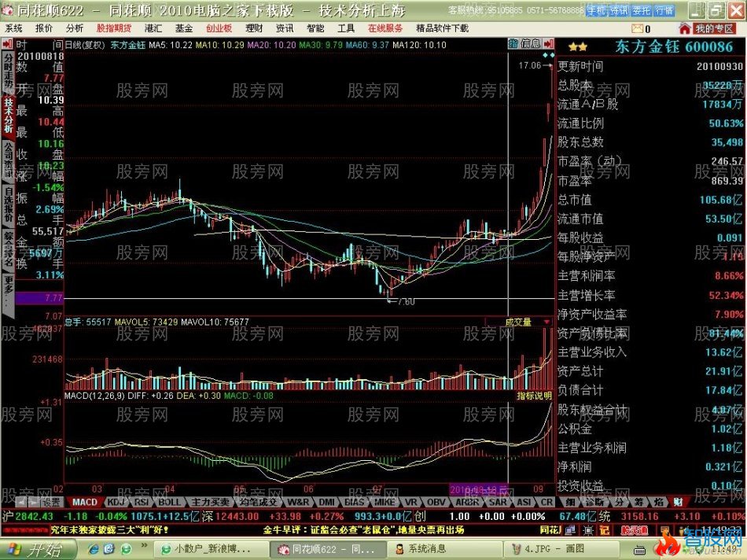This screenshot has height=560, width=747.
Task: Switch to 小散户_新浪博 taskbar window
Action: coord(212,549)
